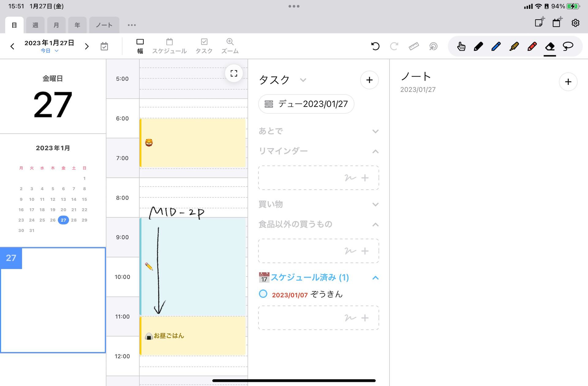Pick the yellow highlighter tool
The height and width of the screenshot is (386, 588).
514,46
